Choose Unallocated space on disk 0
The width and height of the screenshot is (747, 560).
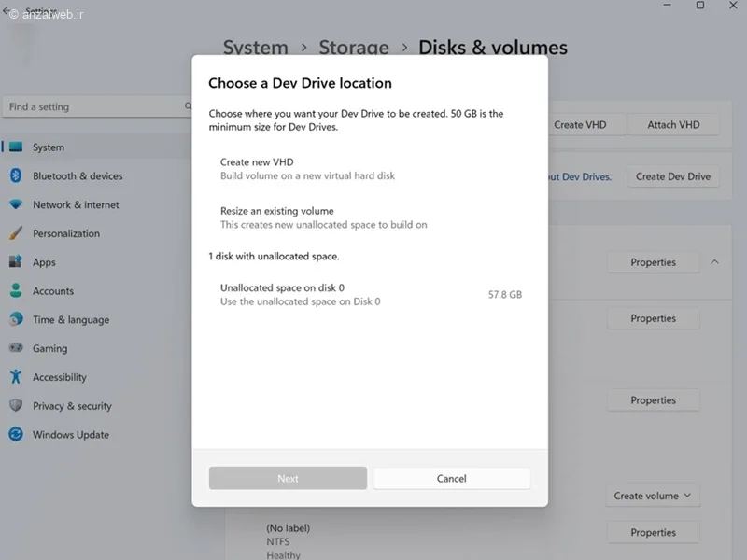370,294
